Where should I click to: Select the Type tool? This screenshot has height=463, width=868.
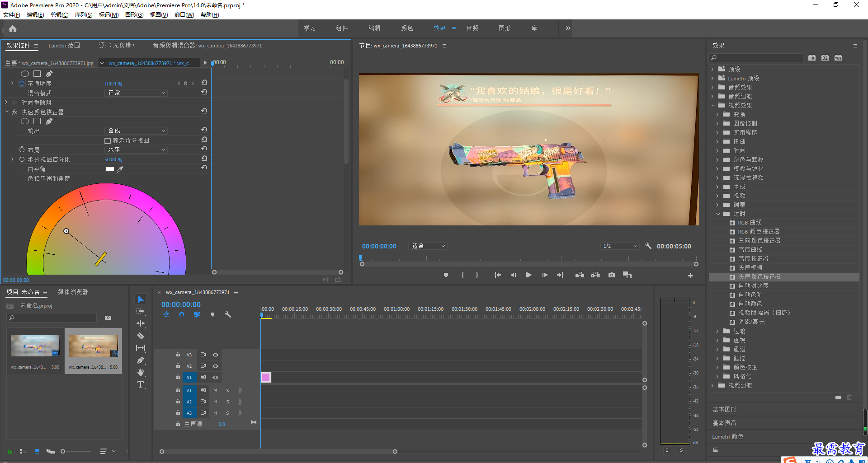point(141,384)
